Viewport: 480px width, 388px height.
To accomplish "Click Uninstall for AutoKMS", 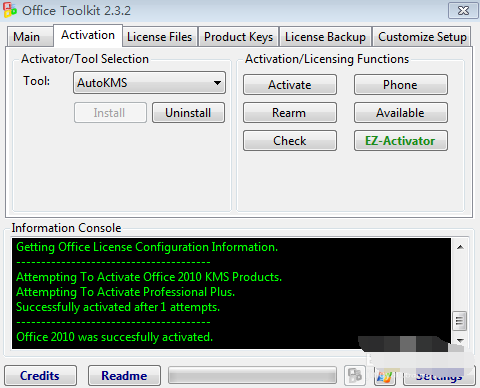I will pos(188,113).
